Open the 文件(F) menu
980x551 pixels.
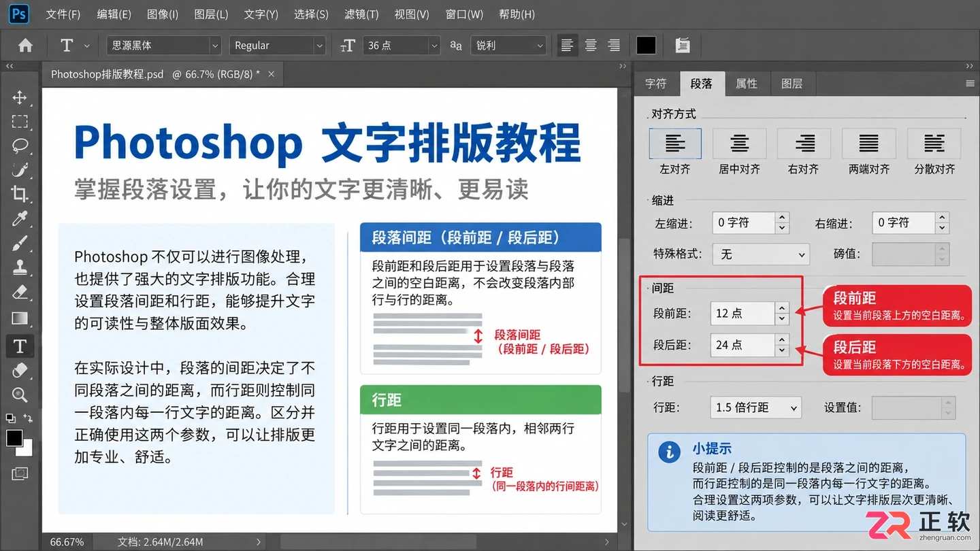(63, 14)
